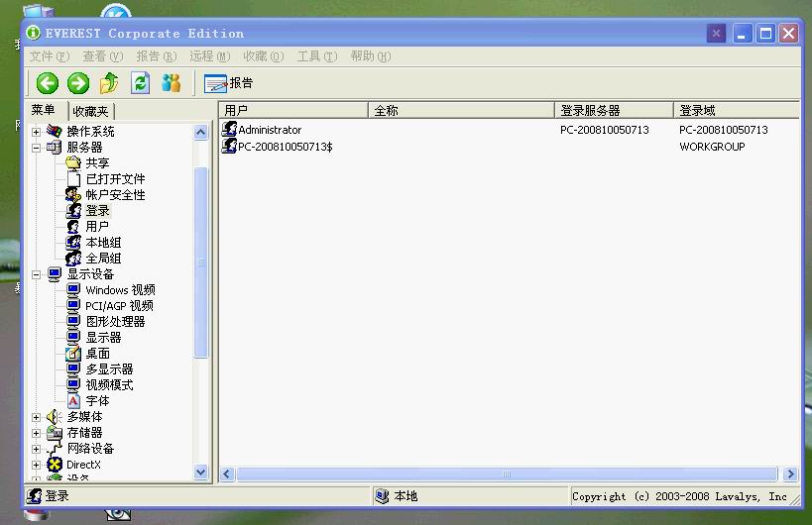
Task: Expand the 多媒体 node
Action: [36, 417]
